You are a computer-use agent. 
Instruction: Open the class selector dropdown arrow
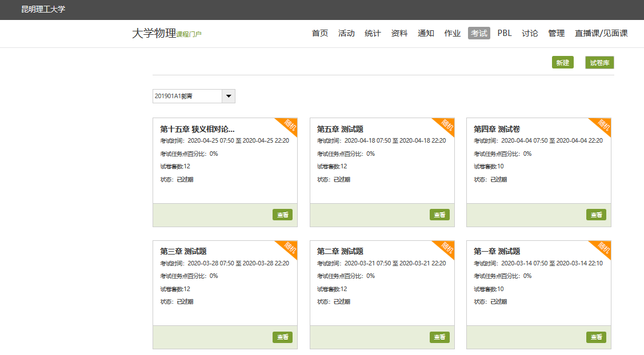pos(229,96)
